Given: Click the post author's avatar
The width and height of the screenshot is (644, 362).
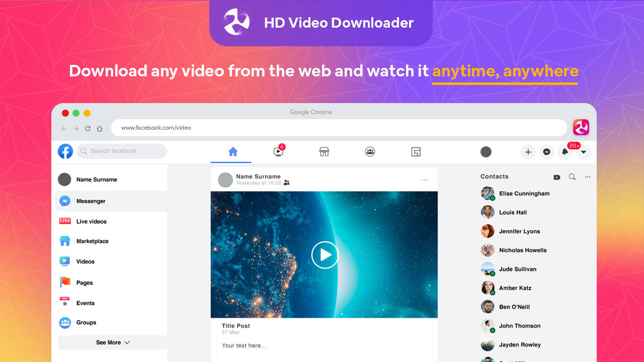Looking at the screenshot, I should point(225,180).
